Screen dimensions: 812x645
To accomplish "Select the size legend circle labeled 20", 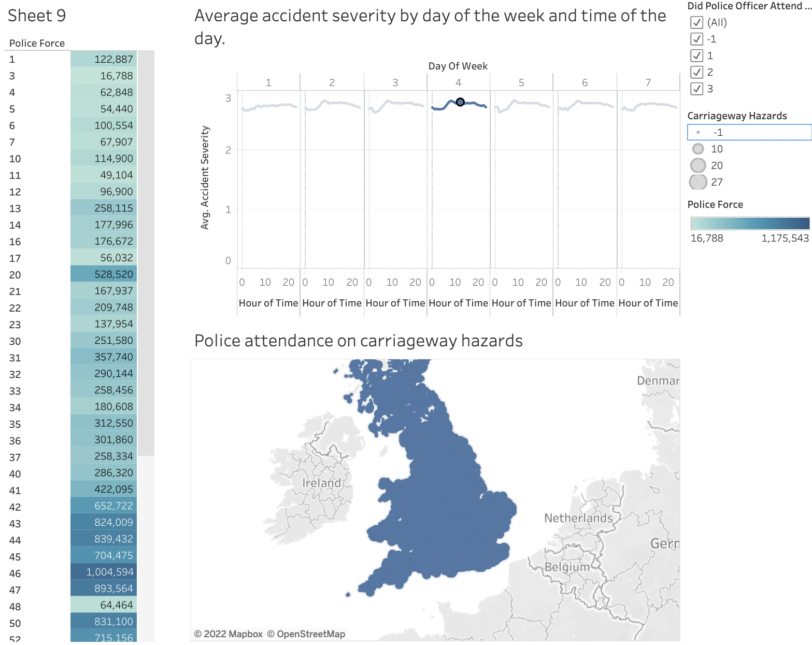I will pyautogui.click(x=698, y=165).
